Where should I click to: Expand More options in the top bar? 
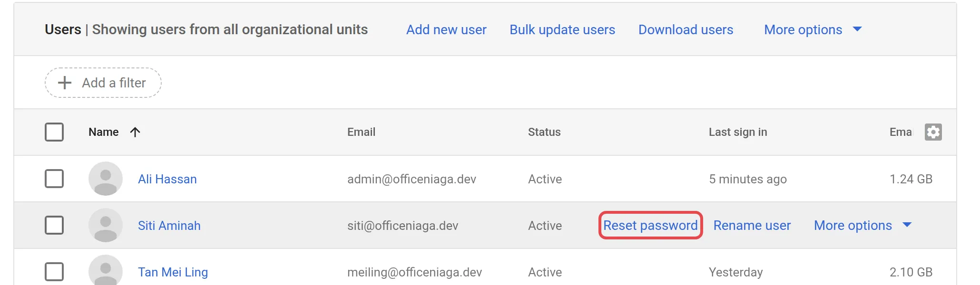pos(813,29)
